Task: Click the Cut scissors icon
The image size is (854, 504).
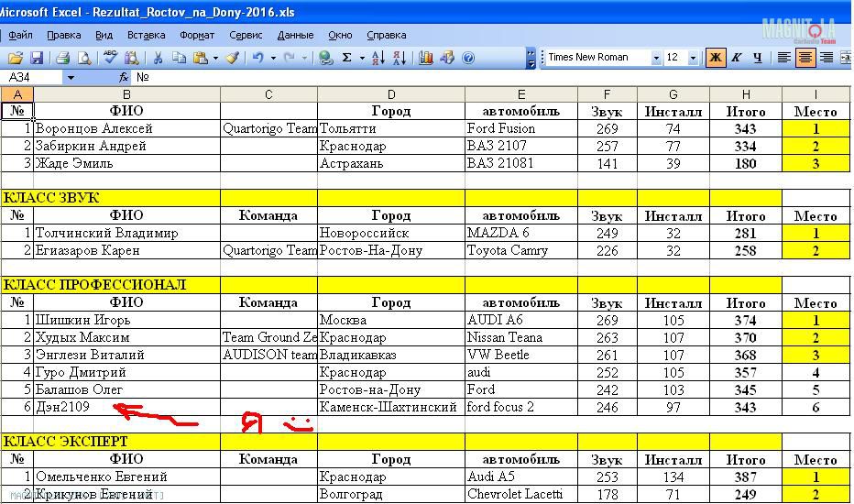Action: [x=158, y=58]
